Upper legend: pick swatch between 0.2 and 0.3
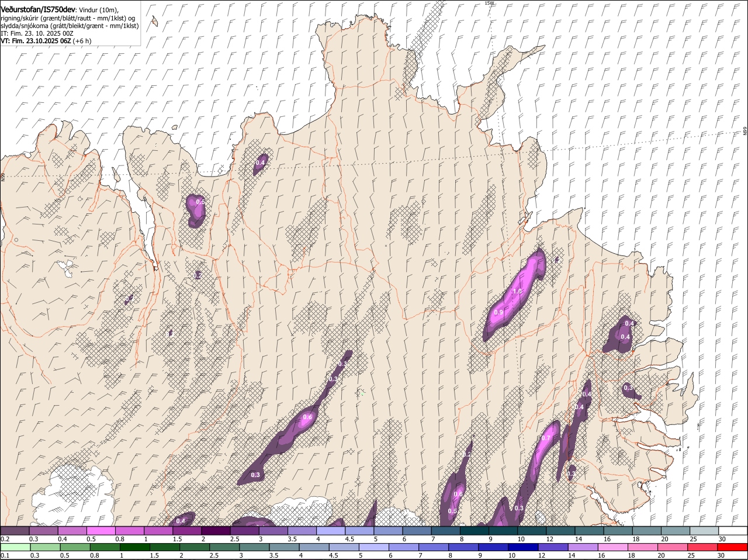The height and width of the screenshot is (560, 748). [x=15, y=531]
